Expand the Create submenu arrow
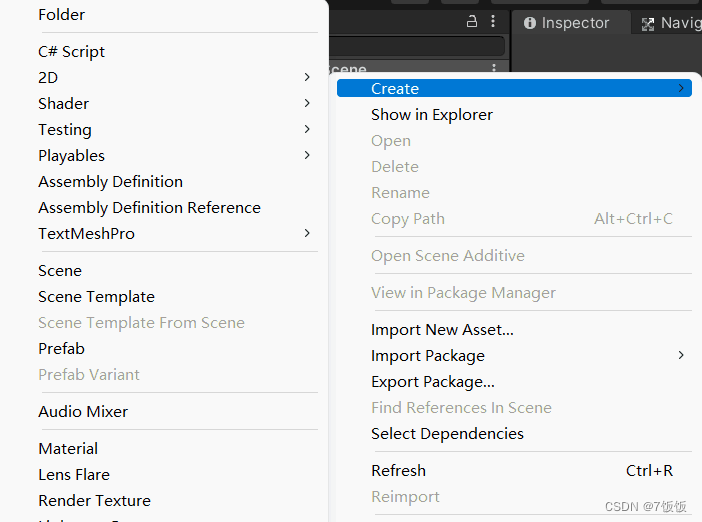 click(681, 88)
